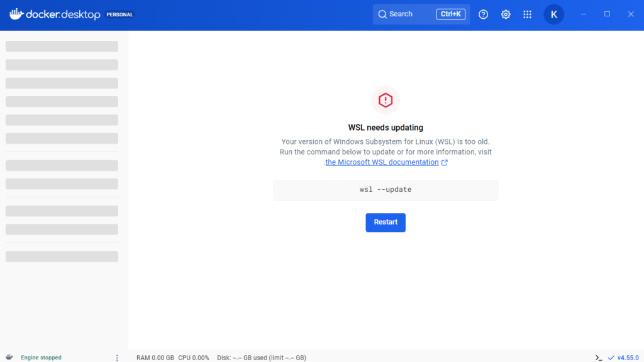Click the wsl --update command box
Image resolution: width=644 pixels, height=362 pixels.
386,190
